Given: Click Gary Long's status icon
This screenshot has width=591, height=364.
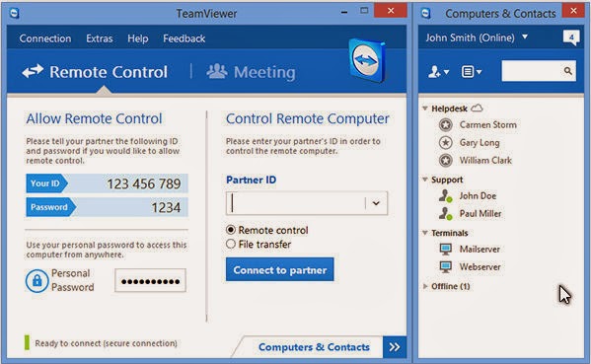Looking at the screenshot, I should pyautogui.click(x=446, y=142).
